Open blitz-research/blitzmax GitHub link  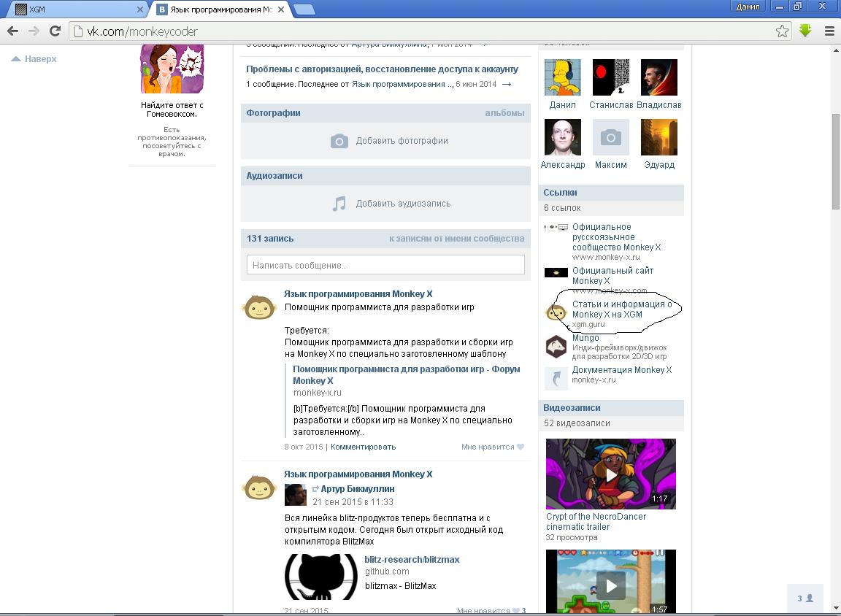tap(412, 559)
